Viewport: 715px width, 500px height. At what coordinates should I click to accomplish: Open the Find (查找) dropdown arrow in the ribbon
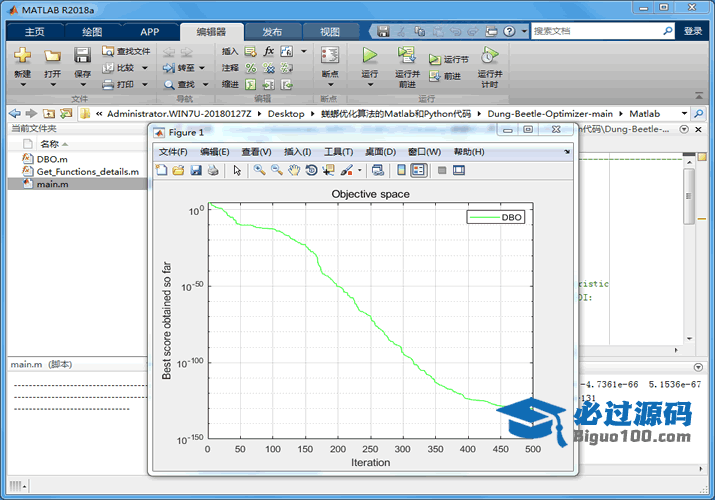206,84
